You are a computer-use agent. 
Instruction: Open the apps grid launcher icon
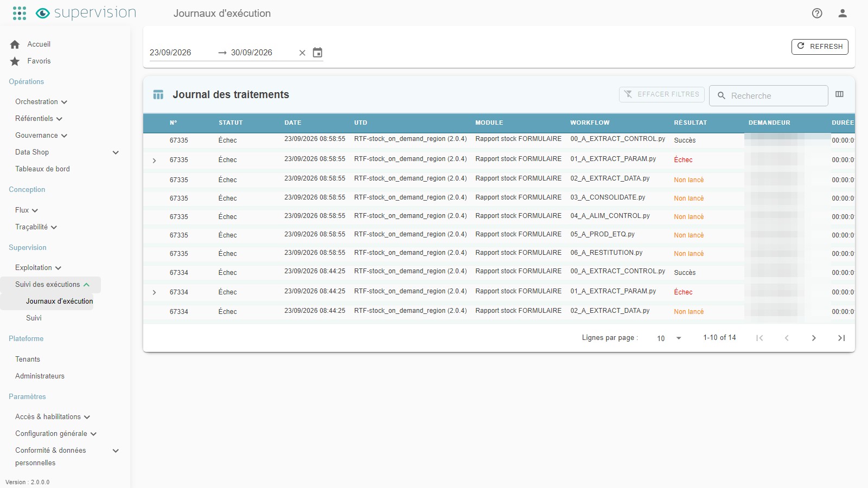coord(20,13)
